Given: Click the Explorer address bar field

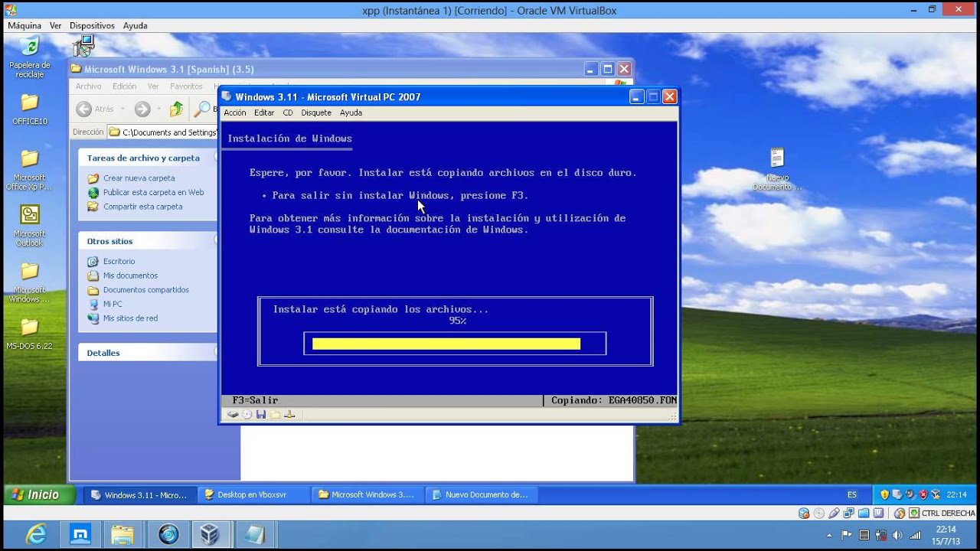Looking at the screenshot, I should (x=163, y=132).
